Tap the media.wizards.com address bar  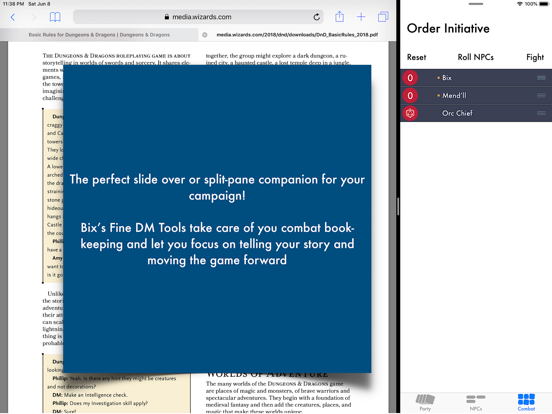(x=199, y=17)
